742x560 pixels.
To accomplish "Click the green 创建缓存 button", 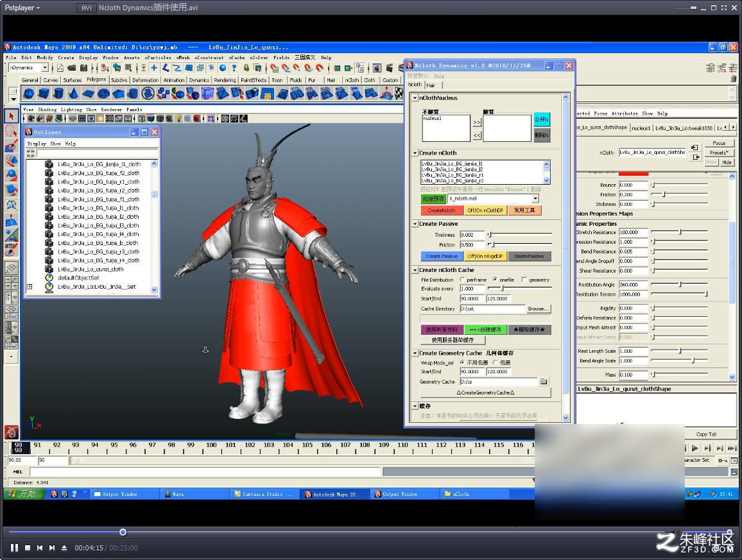I will pyautogui.click(x=485, y=330).
